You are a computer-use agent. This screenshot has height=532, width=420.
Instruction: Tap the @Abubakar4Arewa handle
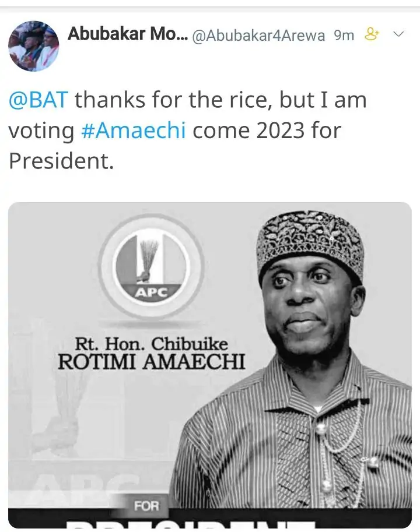point(258,36)
